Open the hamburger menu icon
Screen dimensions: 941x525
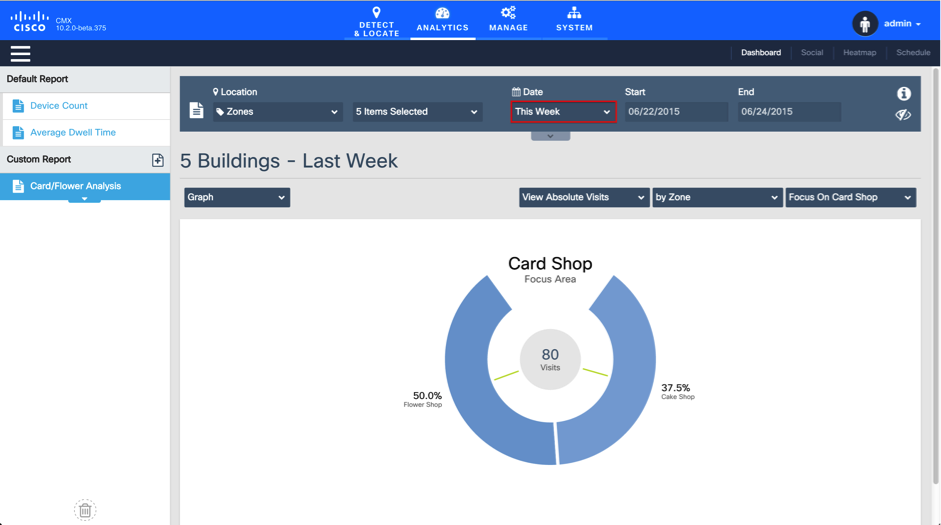[x=20, y=54]
